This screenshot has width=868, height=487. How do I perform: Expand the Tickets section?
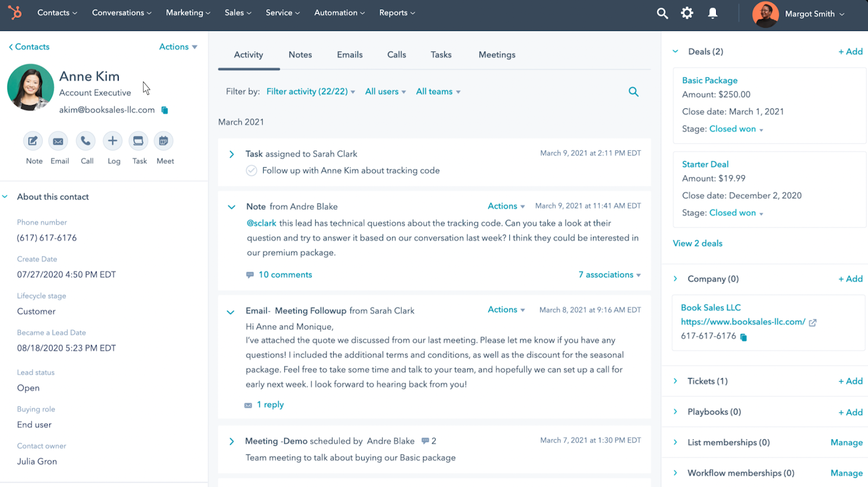tap(675, 381)
